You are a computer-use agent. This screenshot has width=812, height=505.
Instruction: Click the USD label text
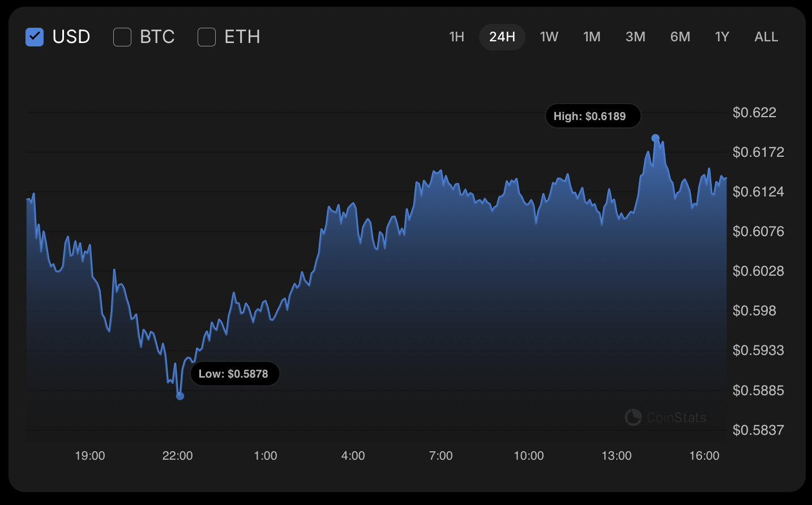(71, 37)
